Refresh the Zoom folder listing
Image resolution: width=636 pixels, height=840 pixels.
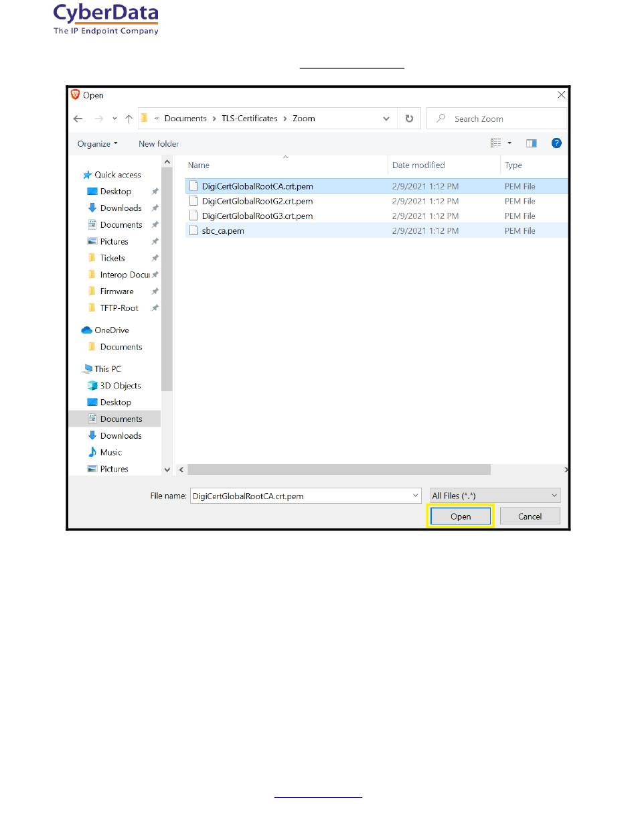pyautogui.click(x=409, y=119)
